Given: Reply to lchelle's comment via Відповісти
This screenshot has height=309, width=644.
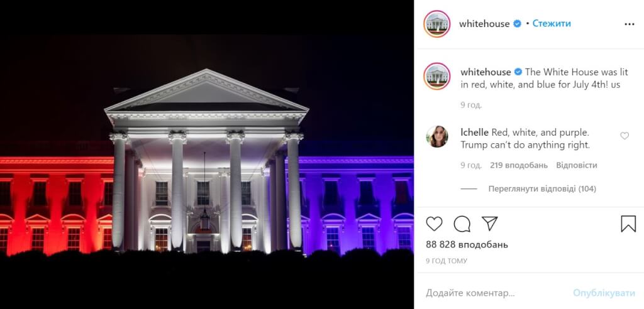Looking at the screenshot, I should point(577,165).
